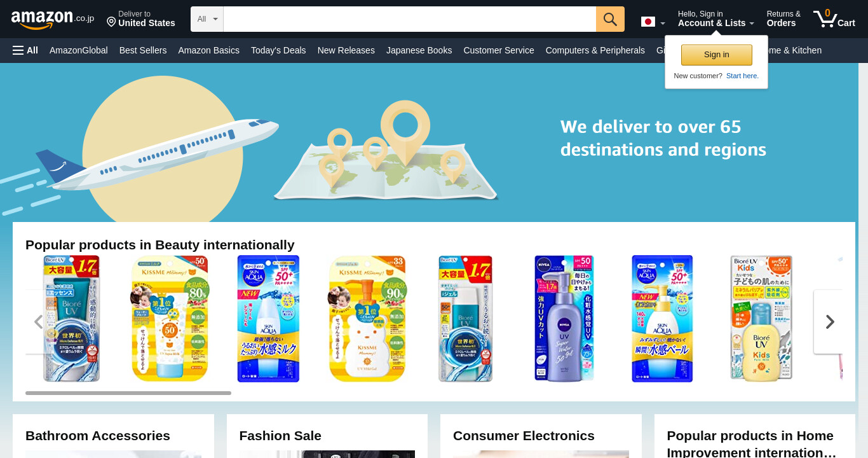Open Returns & Orders link
Image resolution: width=868 pixels, height=458 pixels.
tap(783, 19)
